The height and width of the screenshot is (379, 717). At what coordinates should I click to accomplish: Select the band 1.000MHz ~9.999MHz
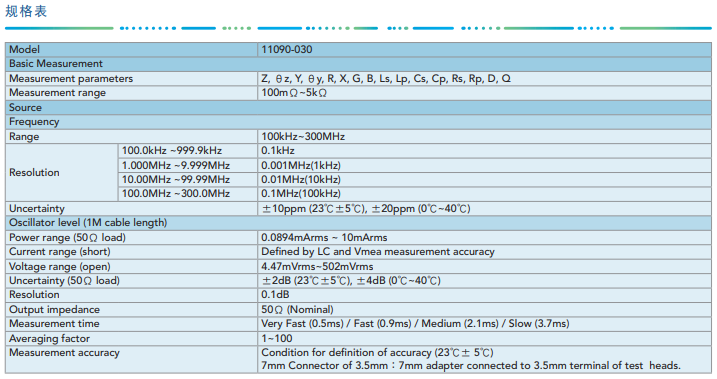(176, 165)
